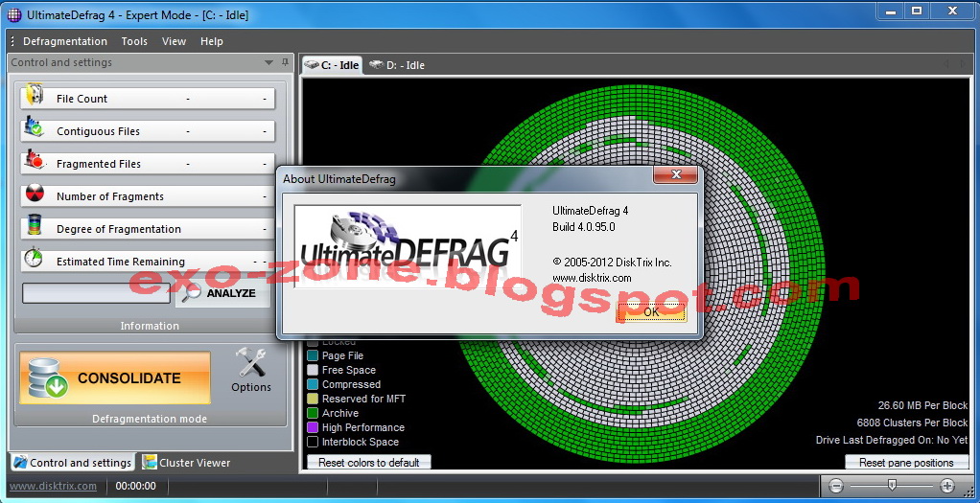980x503 pixels.
Task: Open the Control and settings panel dropdown arrow
Action: [x=268, y=62]
